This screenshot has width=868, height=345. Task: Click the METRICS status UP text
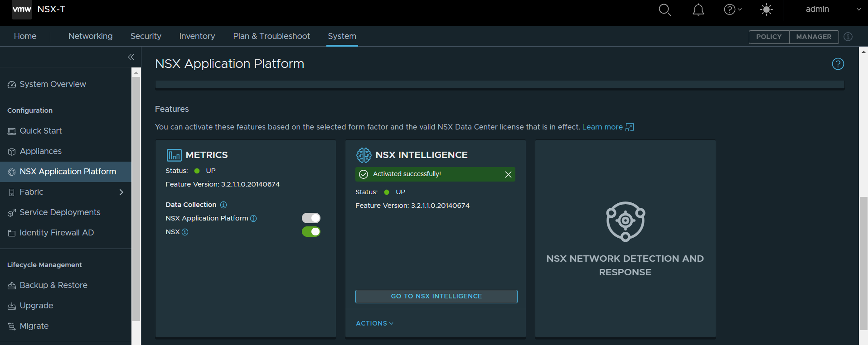coord(211,171)
